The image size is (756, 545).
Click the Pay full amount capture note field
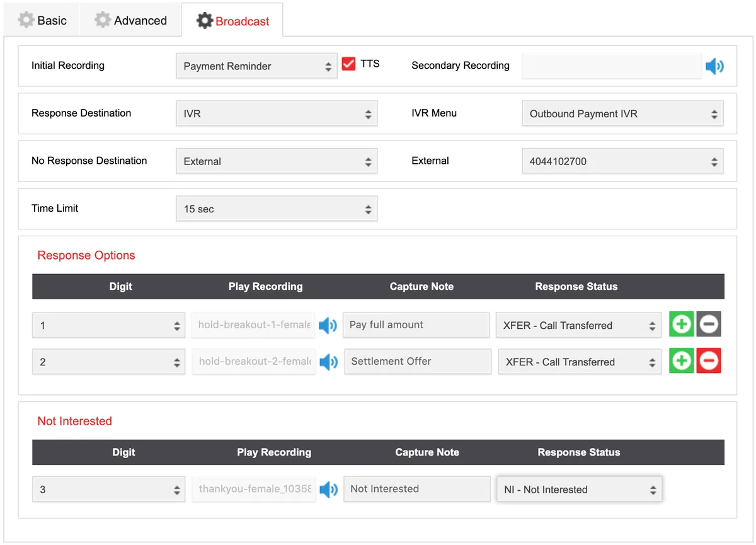(416, 325)
